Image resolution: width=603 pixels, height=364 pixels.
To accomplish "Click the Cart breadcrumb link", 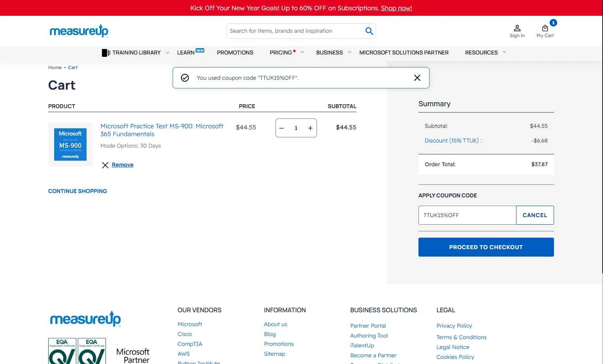I will [x=73, y=68].
